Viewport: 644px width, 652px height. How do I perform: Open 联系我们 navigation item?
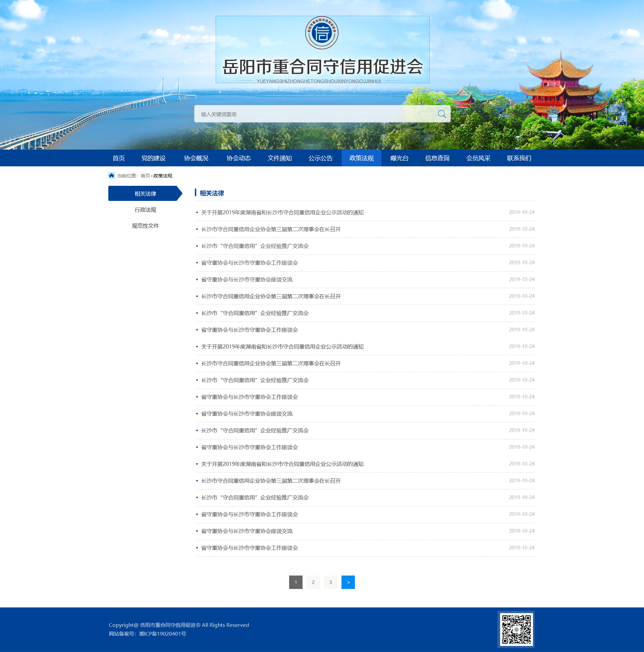519,158
